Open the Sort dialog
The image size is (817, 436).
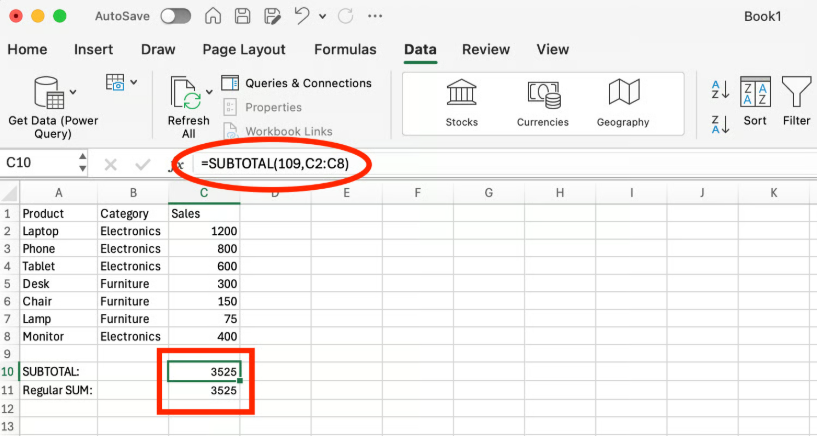[755, 102]
